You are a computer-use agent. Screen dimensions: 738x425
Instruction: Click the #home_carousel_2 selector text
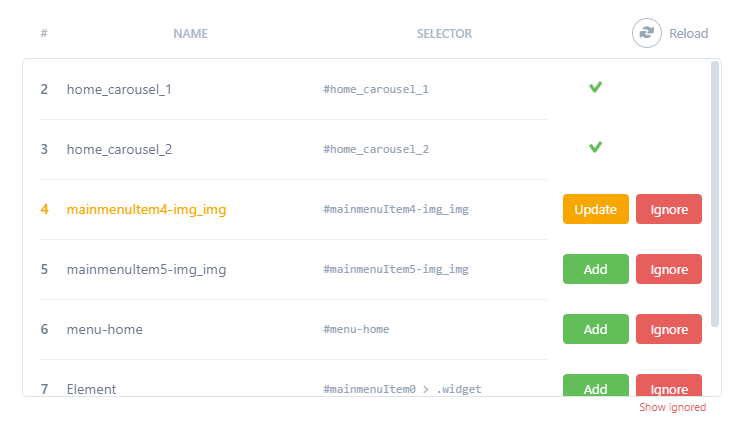coord(376,149)
